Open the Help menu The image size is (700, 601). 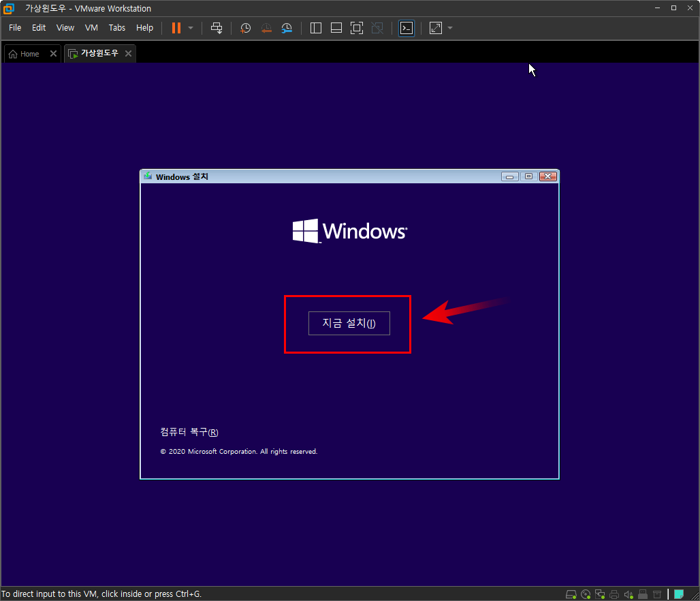144,28
